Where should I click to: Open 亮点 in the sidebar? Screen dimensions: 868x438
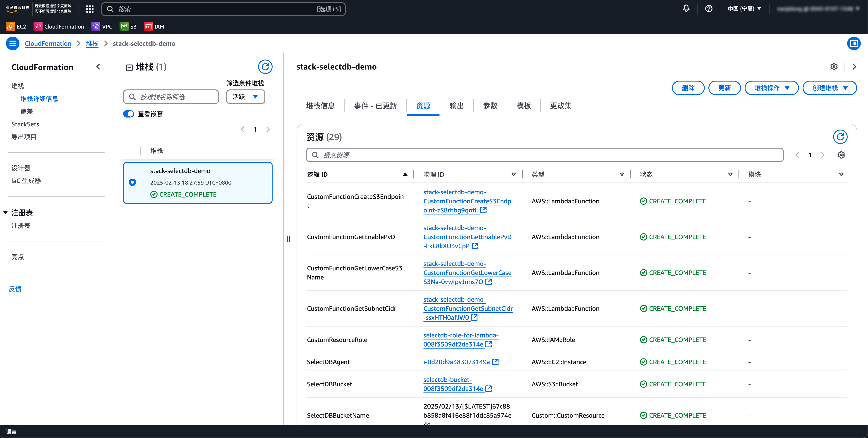tap(17, 257)
